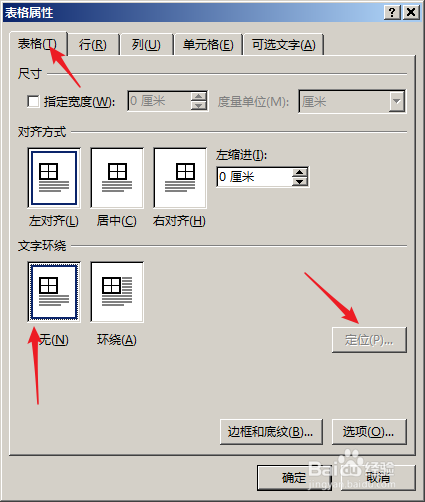Select the no text wrapping (无) icon
Image resolution: width=425 pixels, height=502 pixels.
tap(54, 292)
